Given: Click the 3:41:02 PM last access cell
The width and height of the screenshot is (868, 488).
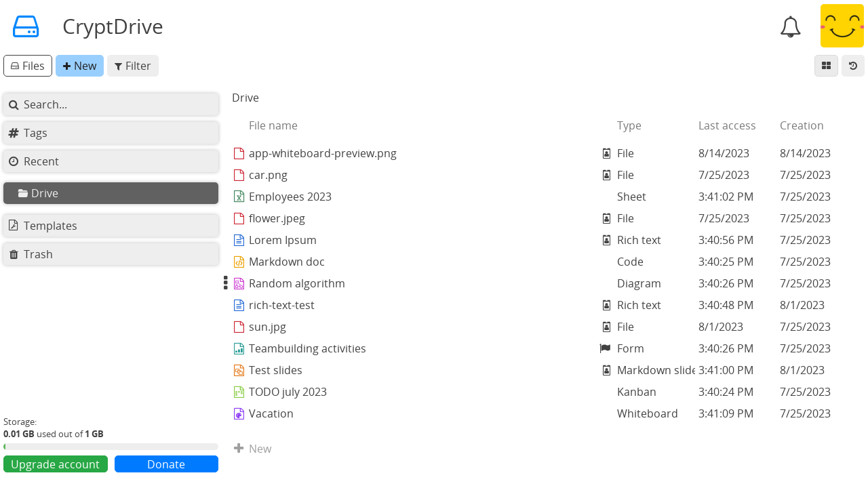Looking at the screenshot, I should (x=726, y=197).
